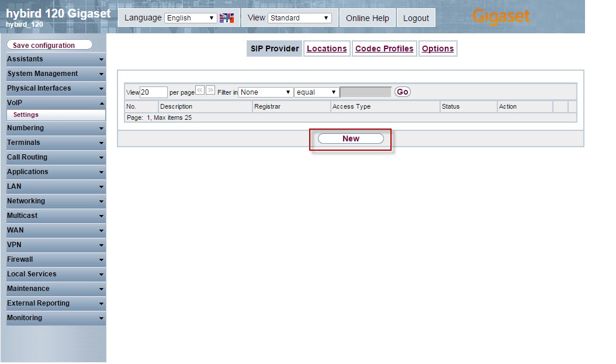Expand the Assistants menu
The image size is (616, 364).
(56, 59)
